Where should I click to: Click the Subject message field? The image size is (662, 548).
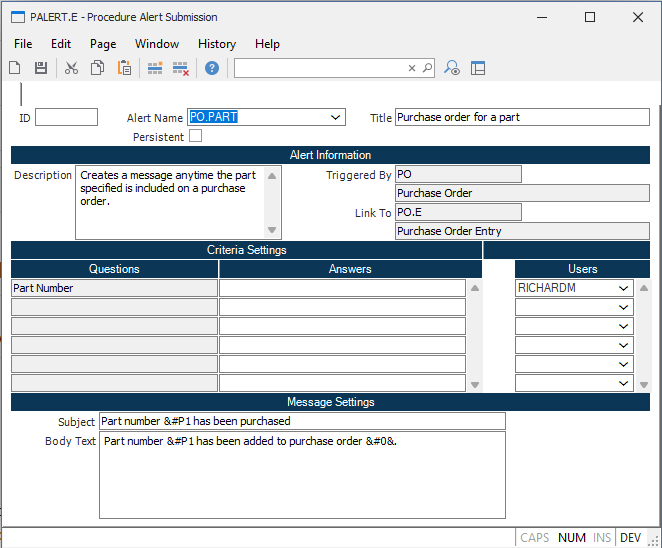pos(302,421)
